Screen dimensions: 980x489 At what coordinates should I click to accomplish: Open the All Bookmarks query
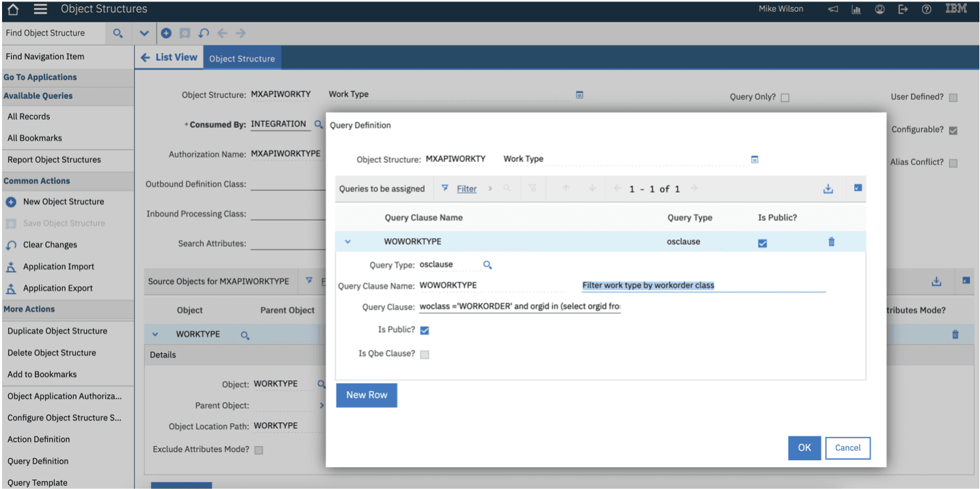click(35, 138)
